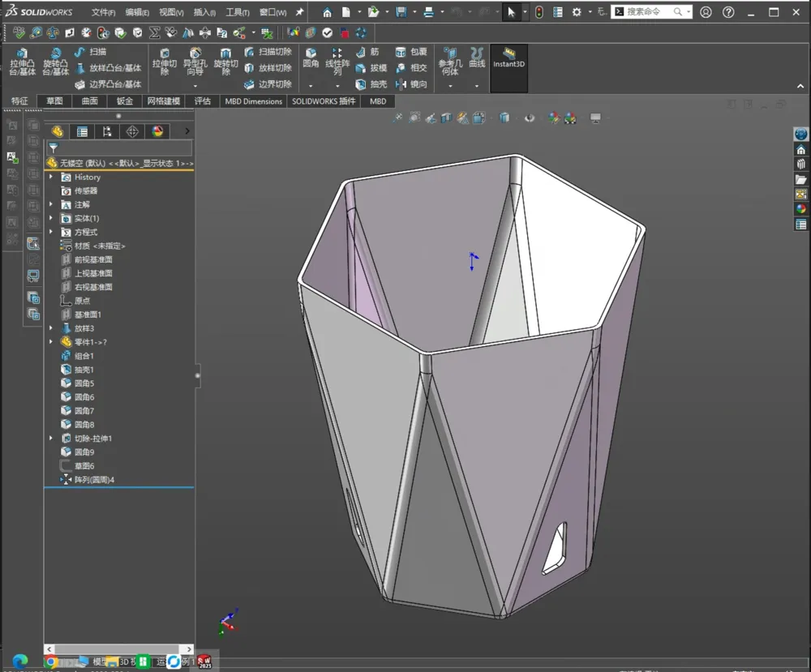Open the PropertyManager tab in the feature panel
Screen dimensions: 811x672
click(82, 132)
